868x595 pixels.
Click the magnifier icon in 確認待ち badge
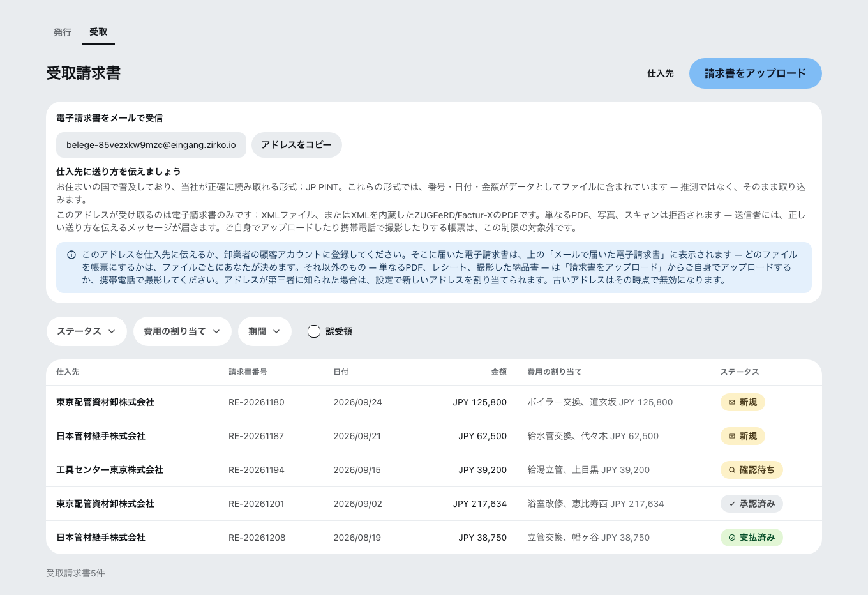[x=732, y=470]
